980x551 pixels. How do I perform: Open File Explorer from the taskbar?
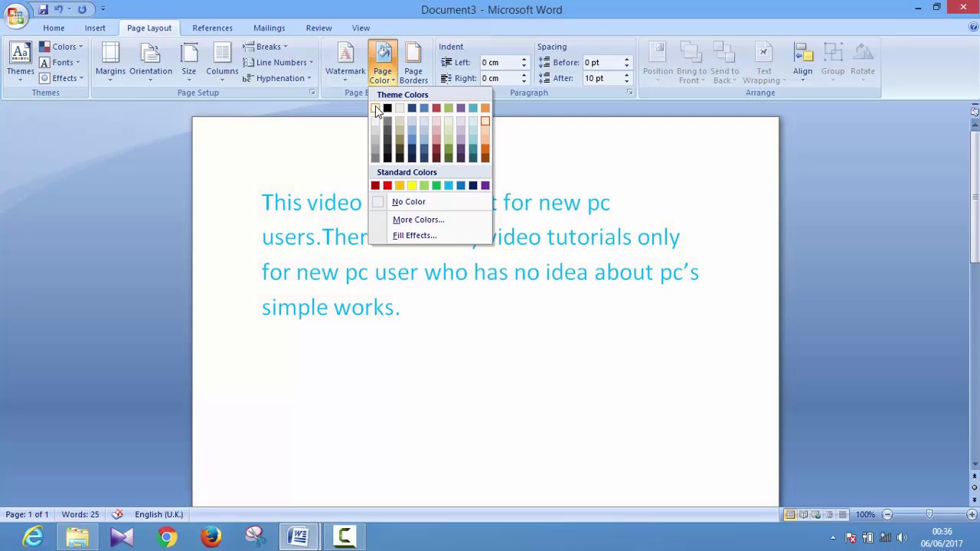[x=77, y=537]
